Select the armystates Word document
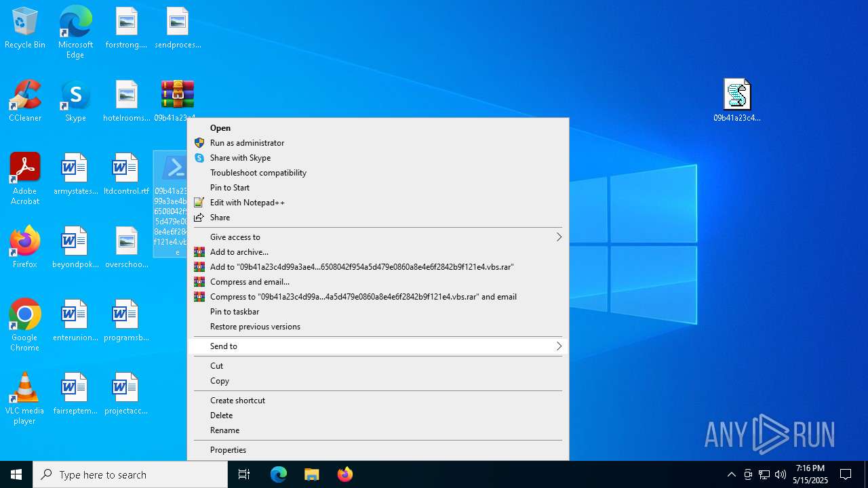The width and height of the screenshot is (868, 488). 75,174
